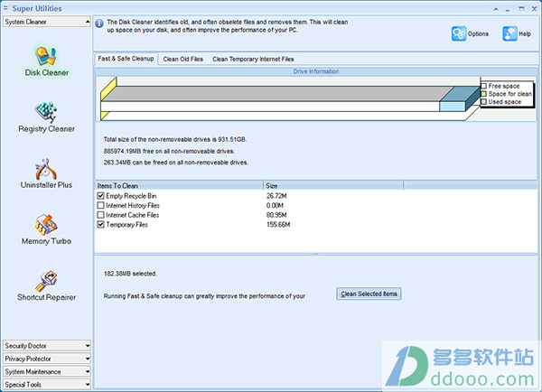Click the Empty Recycle Bin row label
Screen dimensions: 542x392
coord(131,196)
